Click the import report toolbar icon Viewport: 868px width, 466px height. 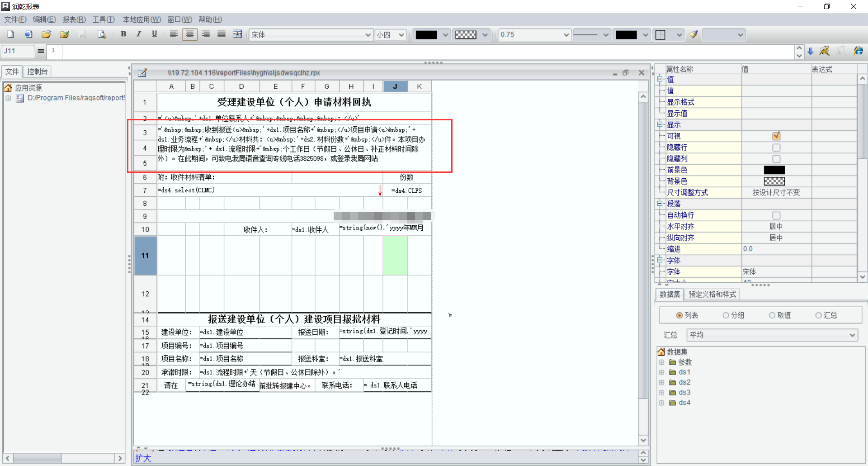click(28, 34)
